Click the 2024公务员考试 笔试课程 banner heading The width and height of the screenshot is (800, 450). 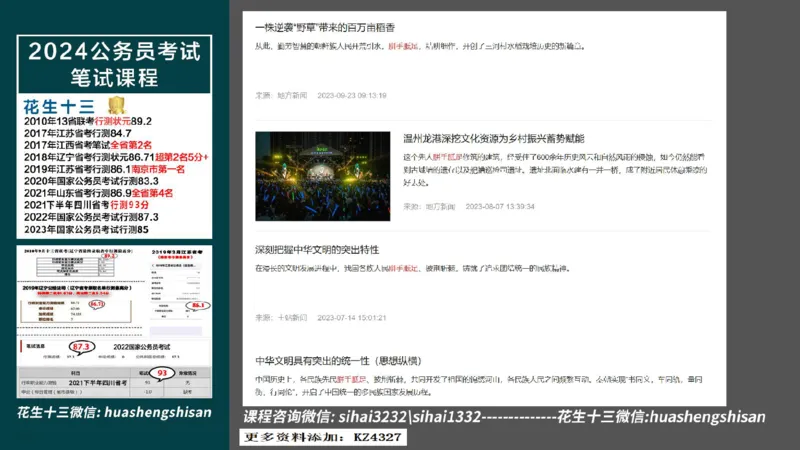pos(114,64)
